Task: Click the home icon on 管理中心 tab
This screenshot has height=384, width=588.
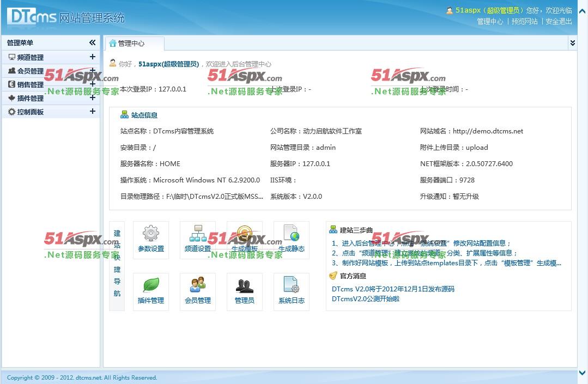Action: tap(112, 43)
